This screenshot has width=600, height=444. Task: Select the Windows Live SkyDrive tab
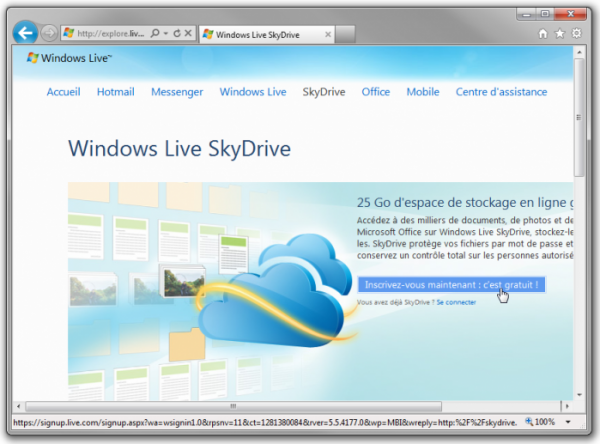(266, 34)
